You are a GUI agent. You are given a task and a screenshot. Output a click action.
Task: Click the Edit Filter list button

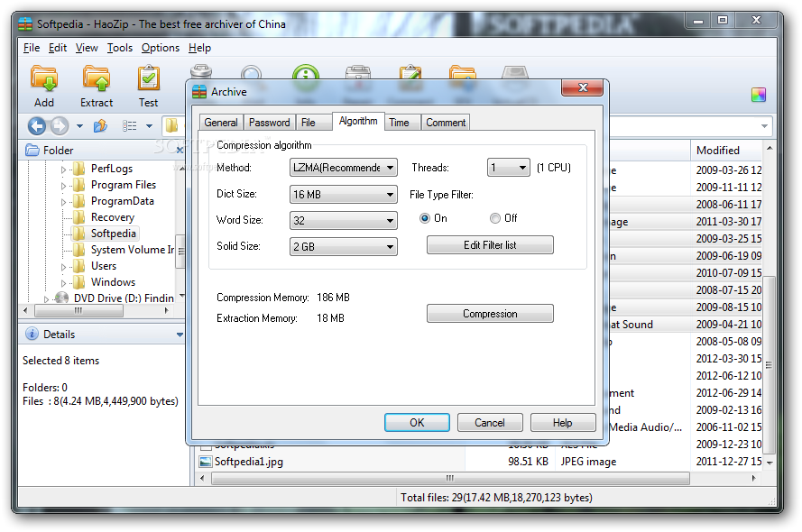click(x=490, y=244)
